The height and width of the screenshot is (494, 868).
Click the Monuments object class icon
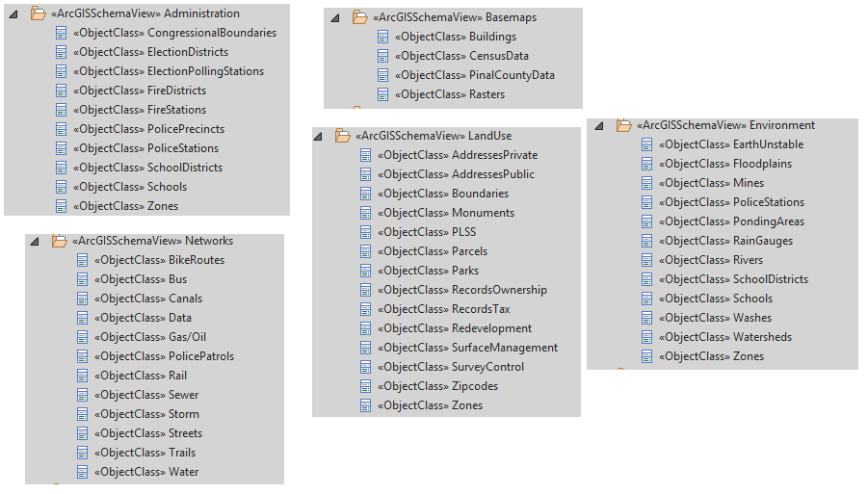(366, 213)
